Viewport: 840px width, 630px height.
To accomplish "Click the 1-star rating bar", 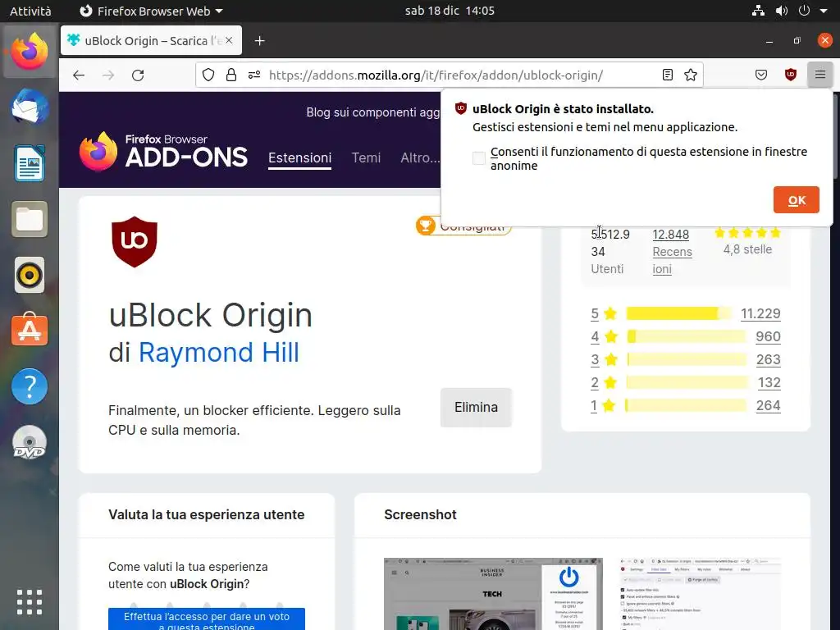I will 686,405.
